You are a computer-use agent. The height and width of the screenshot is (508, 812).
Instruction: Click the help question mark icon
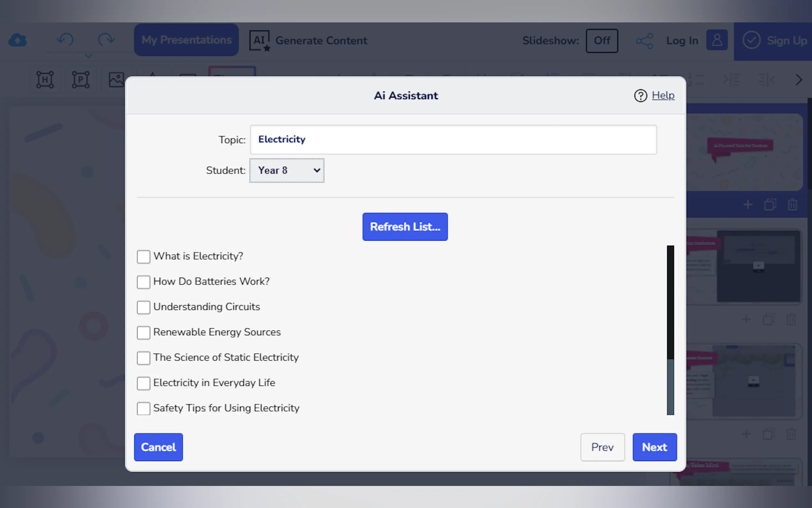640,96
